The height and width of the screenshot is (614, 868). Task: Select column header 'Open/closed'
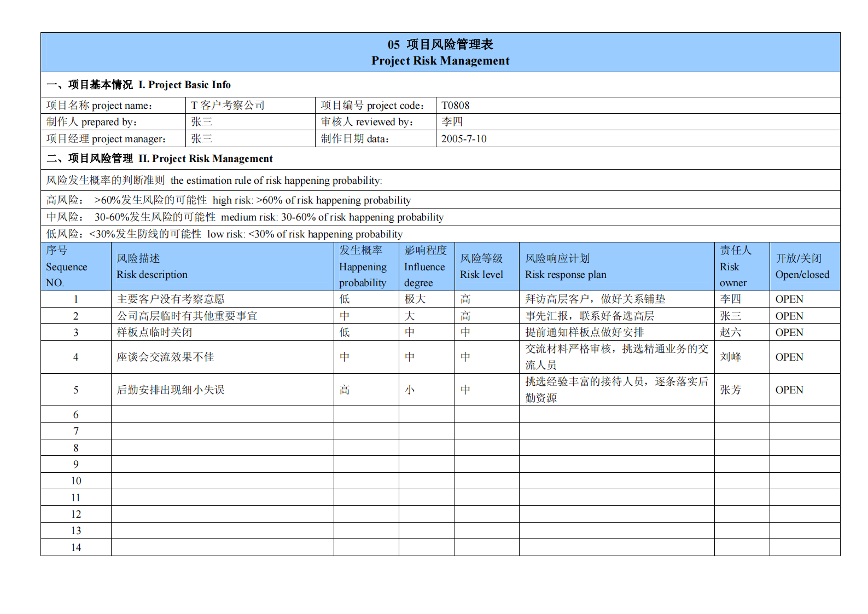click(805, 267)
